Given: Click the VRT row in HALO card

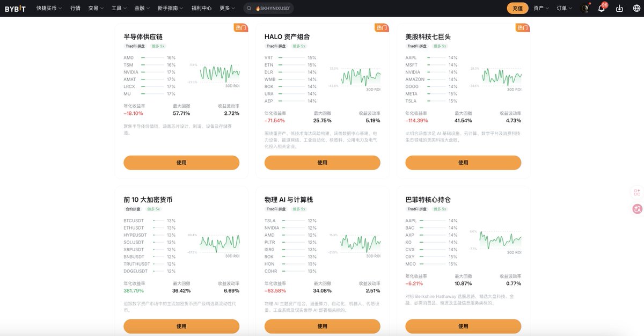Looking at the screenshot, I should tap(290, 57).
